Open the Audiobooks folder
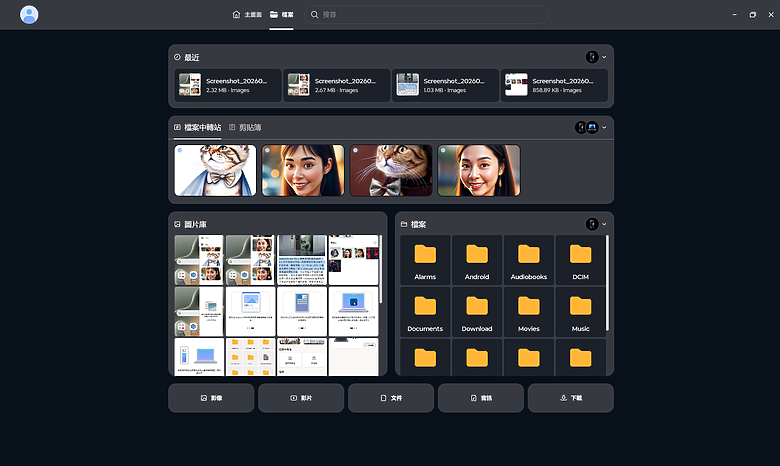The height and width of the screenshot is (466, 780). [x=528, y=260]
